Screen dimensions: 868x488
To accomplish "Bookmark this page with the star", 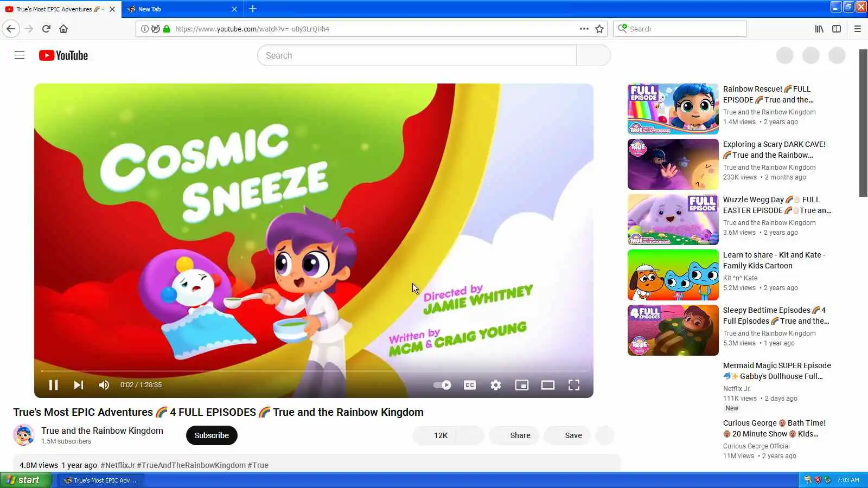I will 599,29.
